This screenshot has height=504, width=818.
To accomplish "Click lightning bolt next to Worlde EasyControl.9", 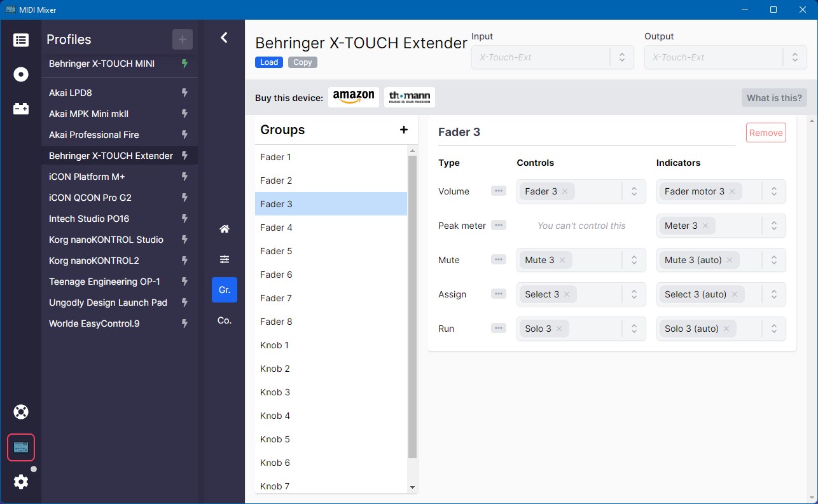I will pyautogui.click(x=184, y=324).
